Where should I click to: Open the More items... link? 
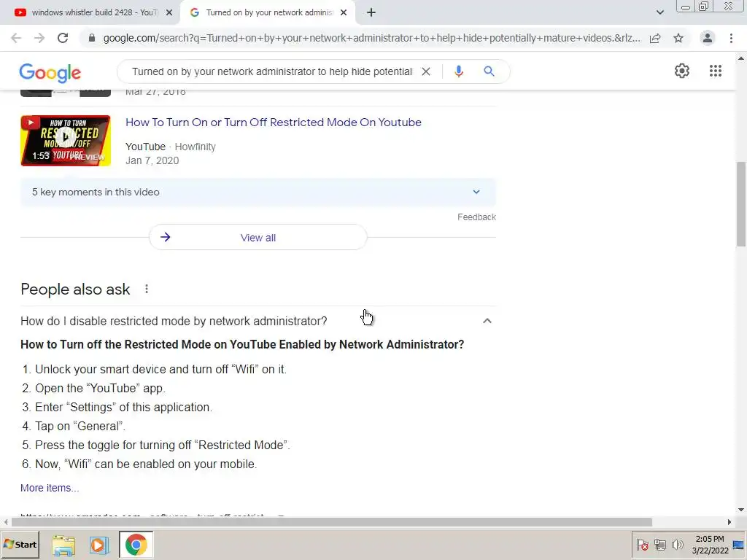coord(50,488)
